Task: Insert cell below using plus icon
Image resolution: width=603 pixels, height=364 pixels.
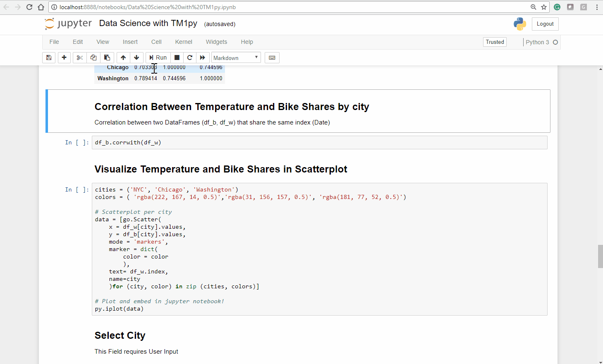Action: click(x=64, y=57)
